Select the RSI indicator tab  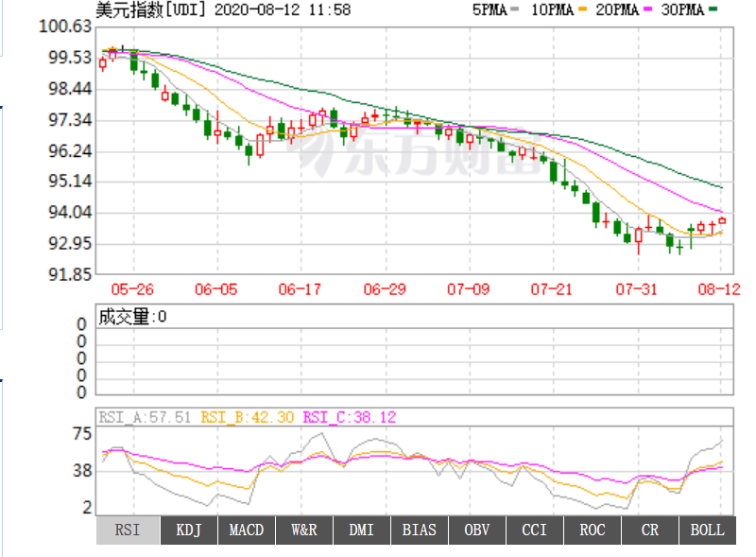point(128,530)
